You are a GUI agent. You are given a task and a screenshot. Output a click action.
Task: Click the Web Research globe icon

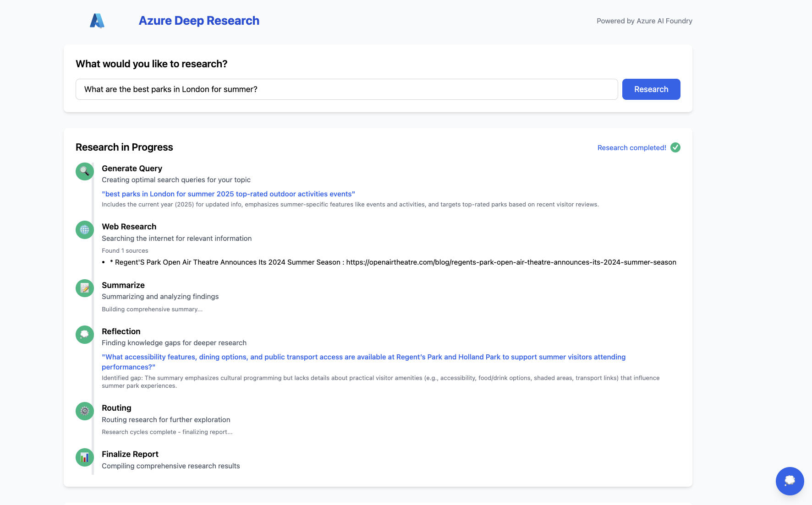pos(85,230)
